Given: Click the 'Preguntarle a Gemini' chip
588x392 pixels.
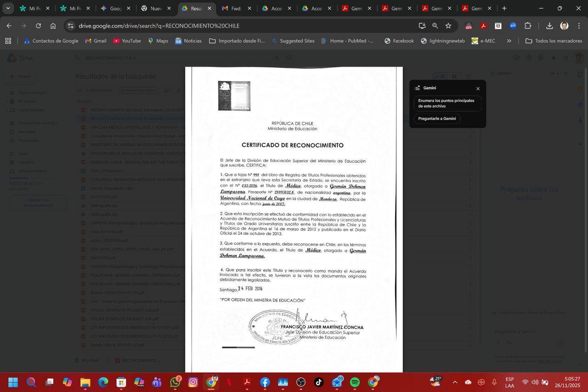Looking at the screenshot, I should pos(437,119).
